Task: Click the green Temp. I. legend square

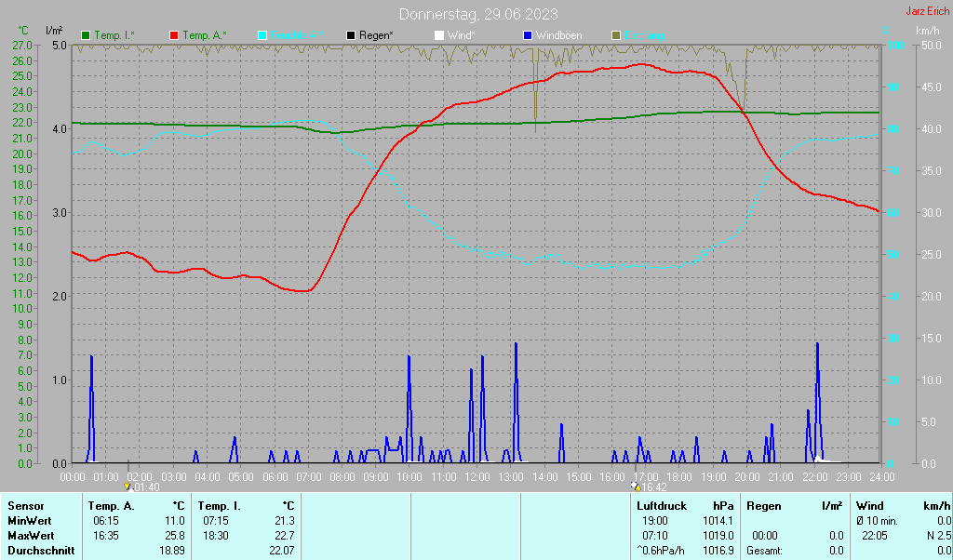Action: coord(86,36)
